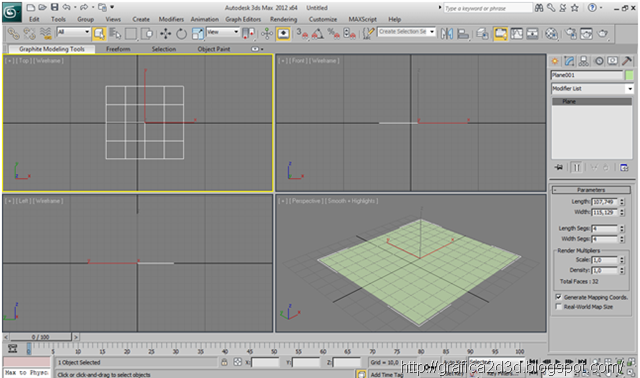This screenshot has width=640, height=378.
Task: Open the Modify command panel tab
Action: click(569, 61)
